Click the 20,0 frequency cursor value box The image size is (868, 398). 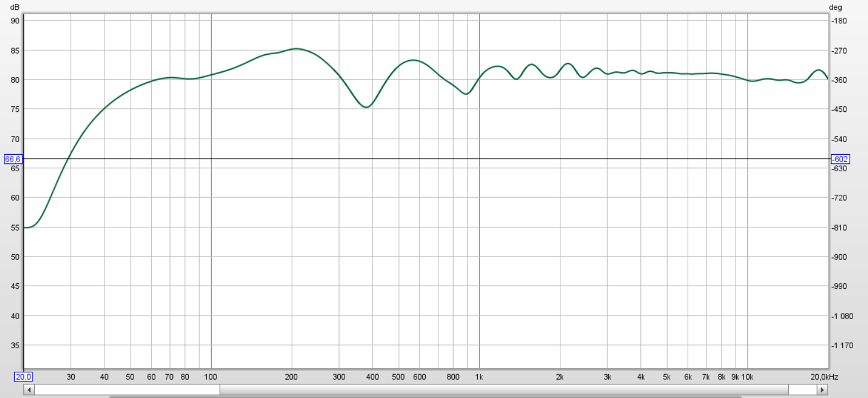23,377
